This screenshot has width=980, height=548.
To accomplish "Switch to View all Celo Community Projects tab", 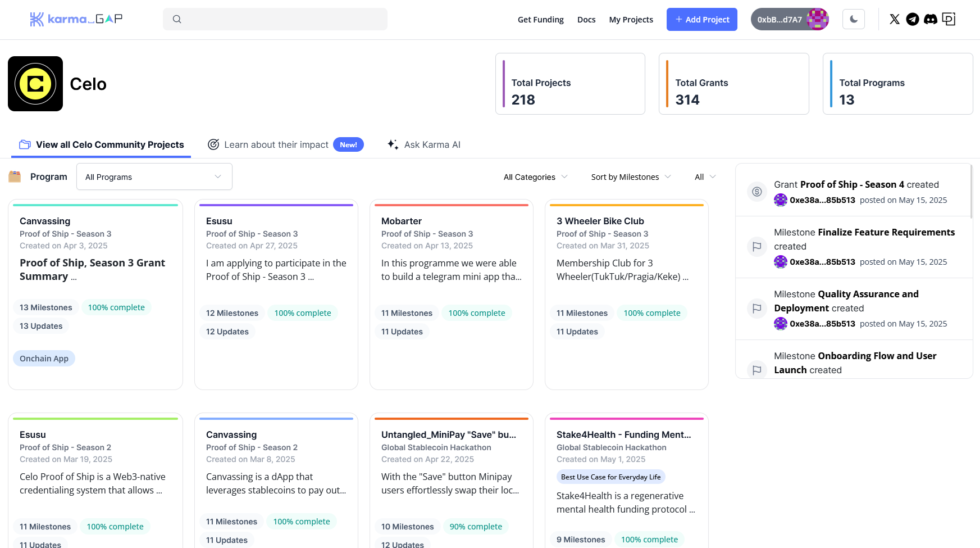I will (x=101, y=144).
